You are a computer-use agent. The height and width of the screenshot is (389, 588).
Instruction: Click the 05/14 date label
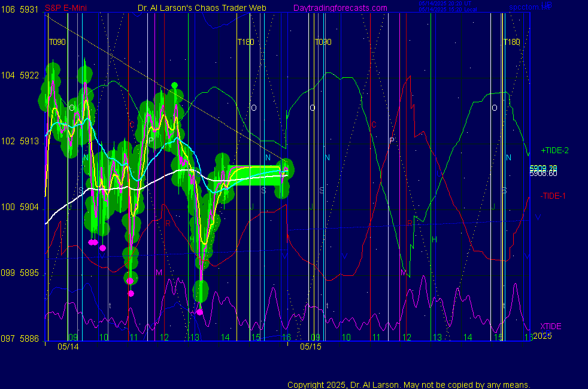pos(68,347)
